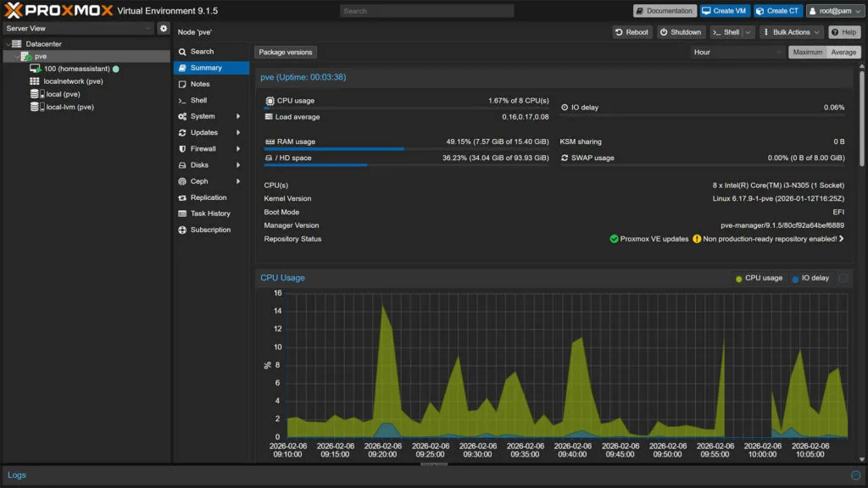Click the toolbar Shell button
The width and height of the screenshot is (868, 488).
(726, 32)
